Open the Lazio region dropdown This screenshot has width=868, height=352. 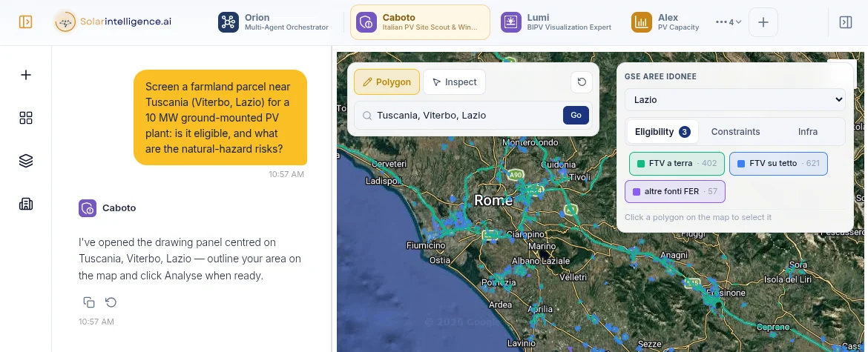735,100
